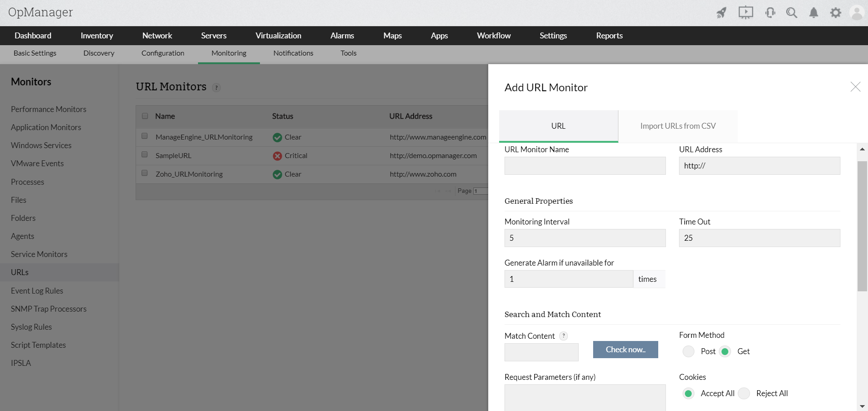Close the Add URL Monitor panel
The image size is (868, 411).
855,87
